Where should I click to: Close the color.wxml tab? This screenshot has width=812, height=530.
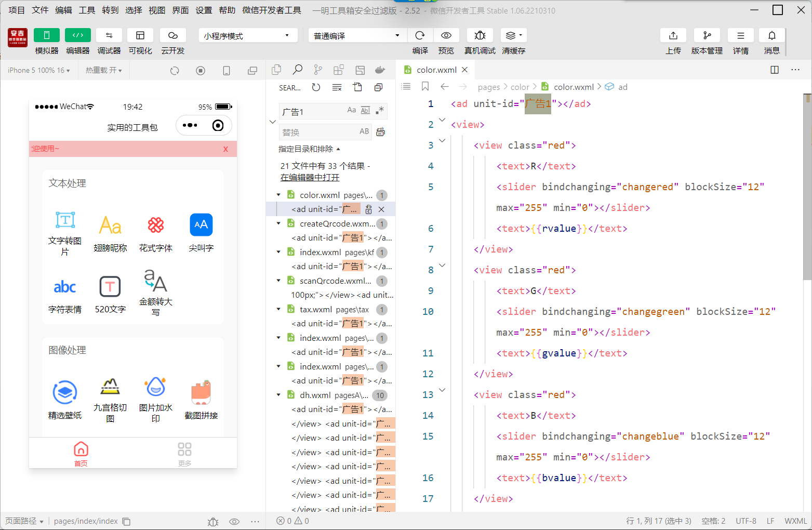[465, 70]
